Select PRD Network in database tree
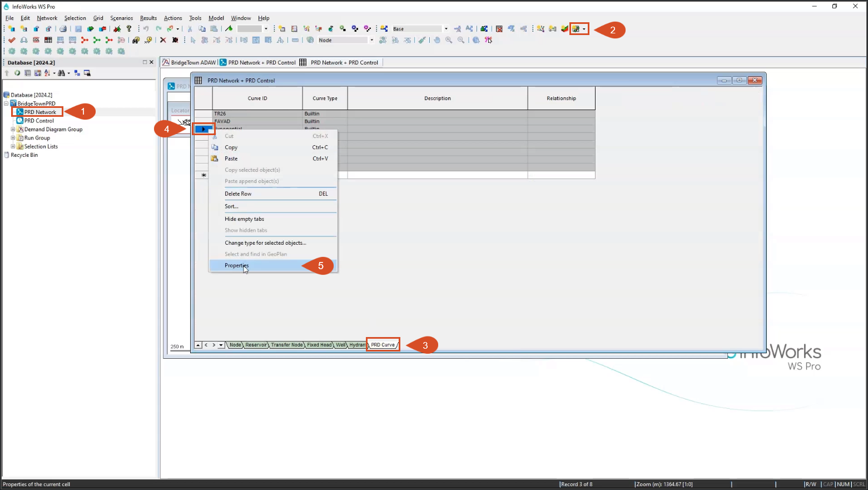The height and width of the screenshot is (490, 868). (x=40, y=112)
